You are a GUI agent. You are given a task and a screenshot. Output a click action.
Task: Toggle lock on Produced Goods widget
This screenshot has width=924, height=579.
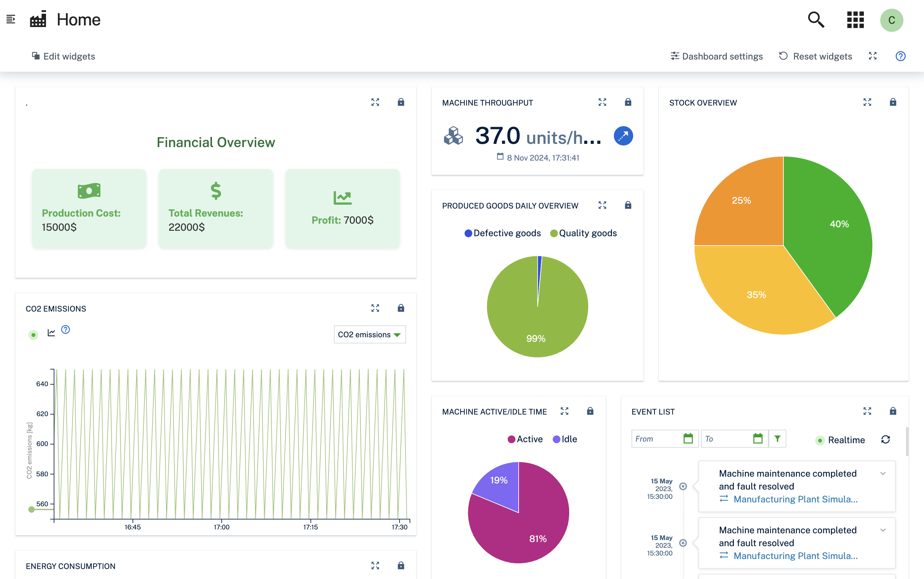click(x=628, y=205)
